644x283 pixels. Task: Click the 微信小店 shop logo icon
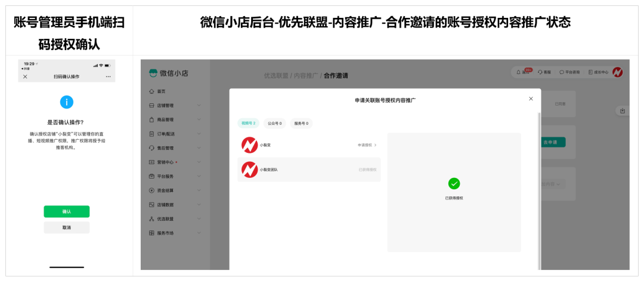(153, 73)
